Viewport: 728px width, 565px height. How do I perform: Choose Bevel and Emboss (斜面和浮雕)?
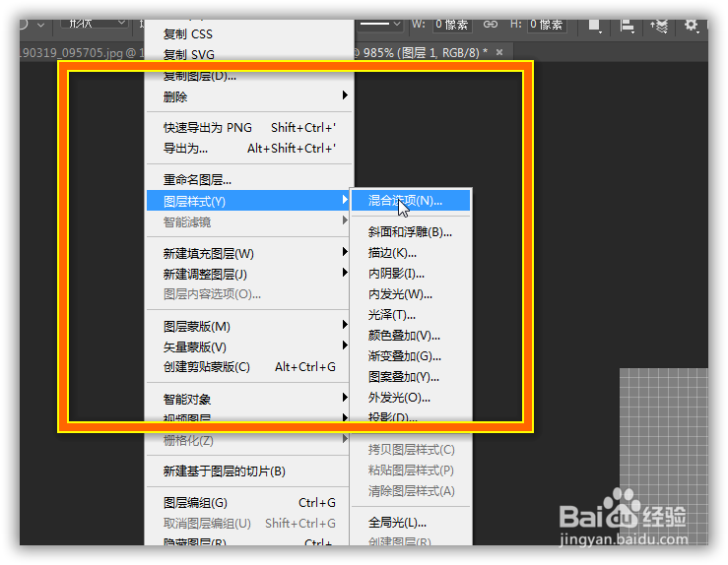coord(411,232)
